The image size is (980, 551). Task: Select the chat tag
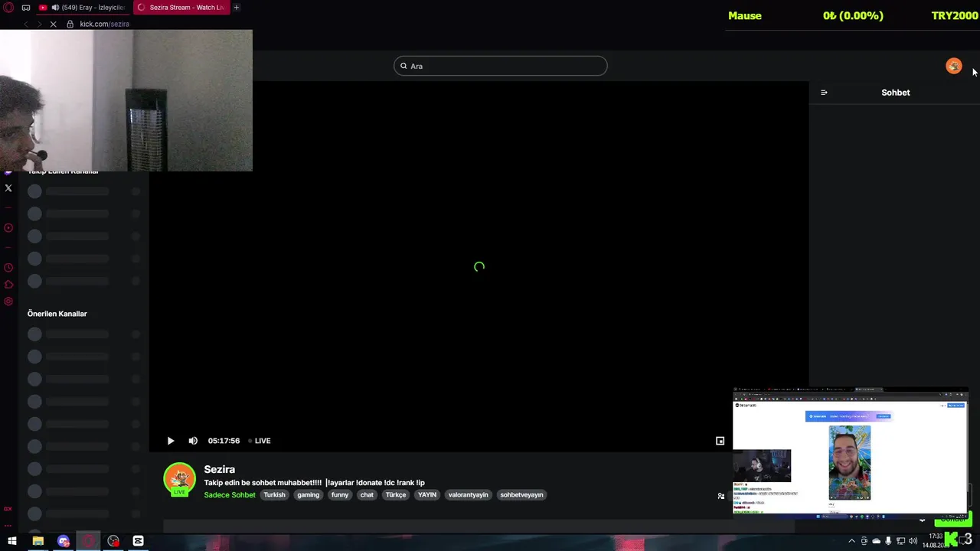click(367, 495)
